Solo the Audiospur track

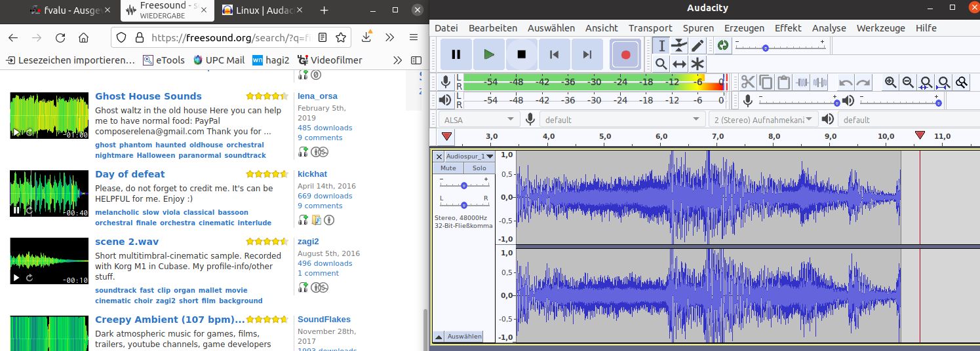(479, 168)
